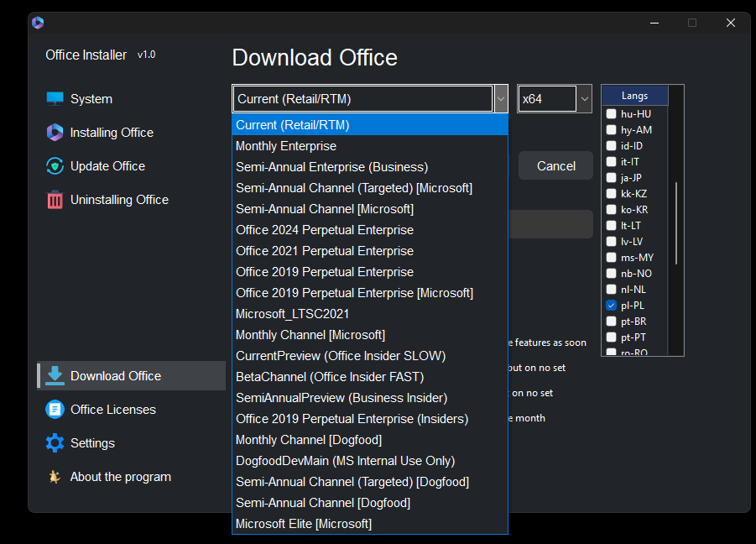The height and width of the screenshot is (544, 756).
Task: Enable the lv-LV language
Action: pos(612,241)
